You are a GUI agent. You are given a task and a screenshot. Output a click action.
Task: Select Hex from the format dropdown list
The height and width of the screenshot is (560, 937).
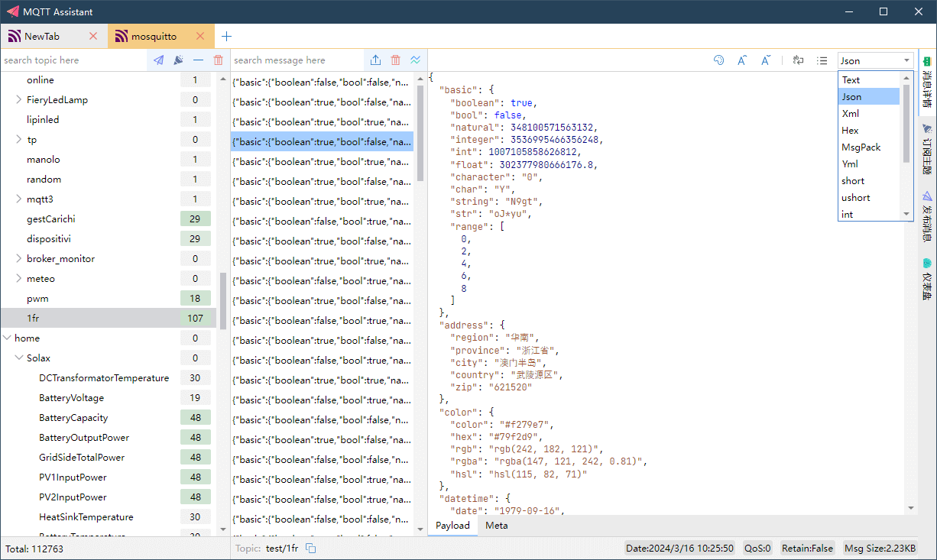pos(850,131)
